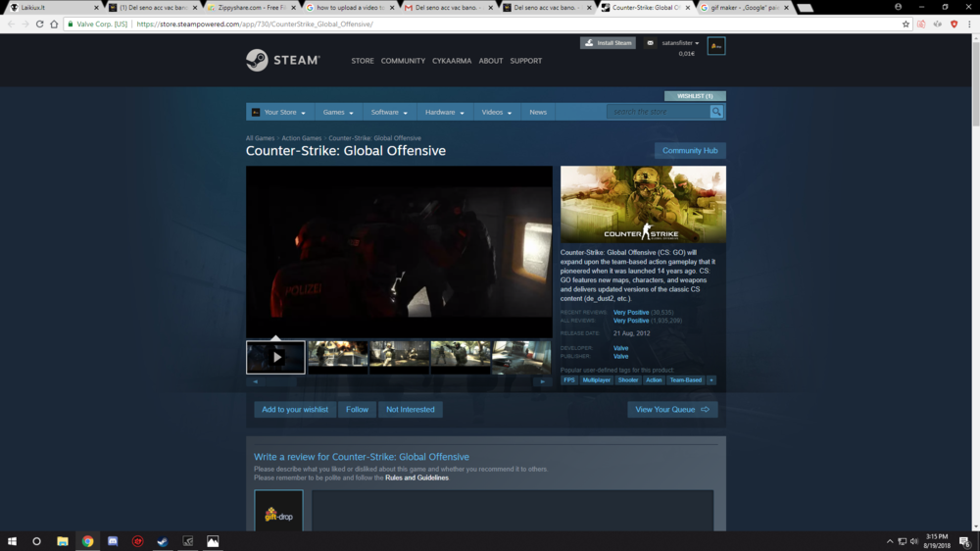Screen dimensions: 980x551
Task: Open all reviews Very Positive link
Action: 630,321
